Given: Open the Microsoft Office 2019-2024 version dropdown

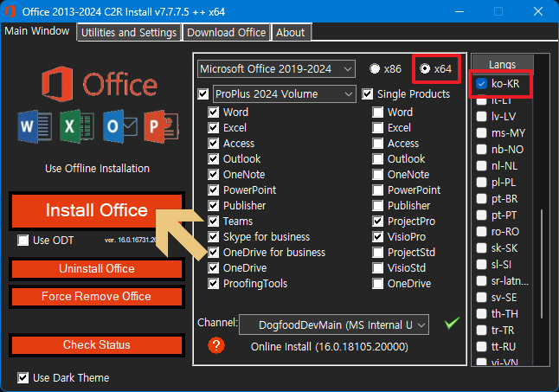Looking at the screenshot, I should pos(276,68).
